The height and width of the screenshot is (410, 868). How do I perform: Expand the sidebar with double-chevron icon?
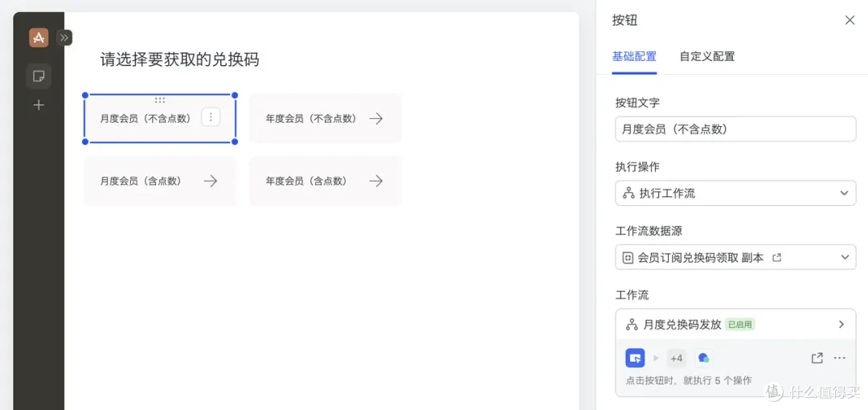tap(64, 38)
